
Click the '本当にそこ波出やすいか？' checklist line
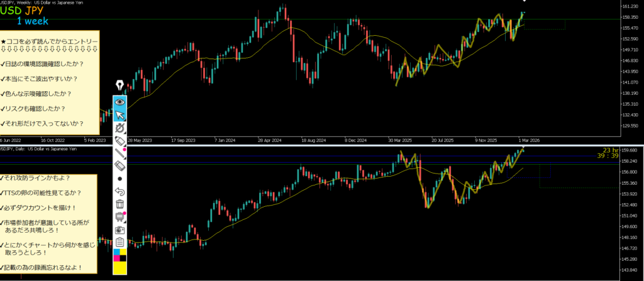[39, 79]
